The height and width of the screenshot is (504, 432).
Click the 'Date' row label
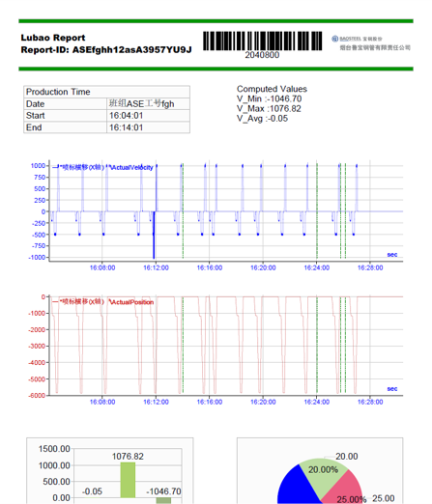pyautogui.click(x=35, y=104)
